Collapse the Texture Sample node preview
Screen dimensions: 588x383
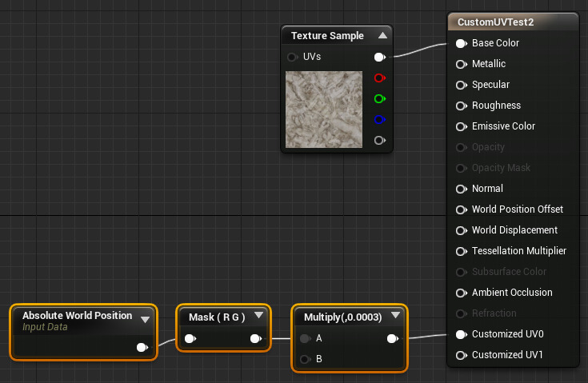(x=382, y=36)
